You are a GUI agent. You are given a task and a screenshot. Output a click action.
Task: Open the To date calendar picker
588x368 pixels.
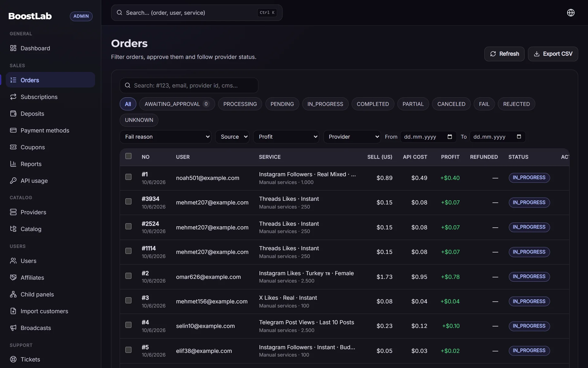[519, 137]
